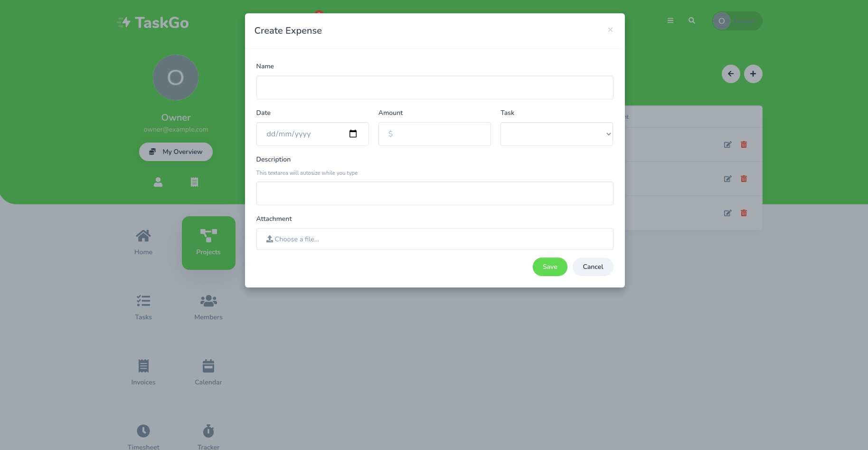Image resolution: width=868 pixels, height=450 pixels.
Task: Save the new expense
Action: [550, 267]
